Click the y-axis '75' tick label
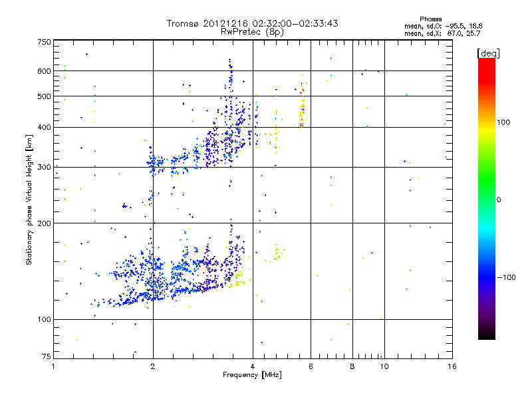The image size is (532, 399). pos(47,356)
